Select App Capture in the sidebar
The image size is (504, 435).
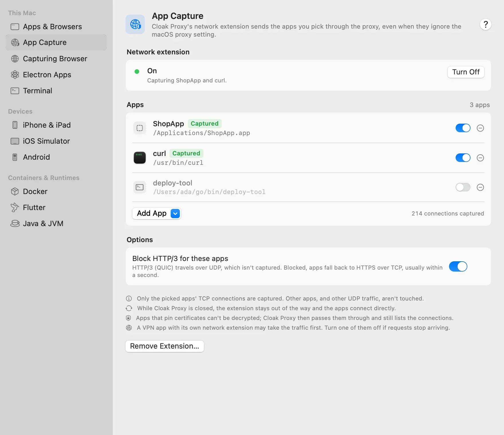point(56,42)
